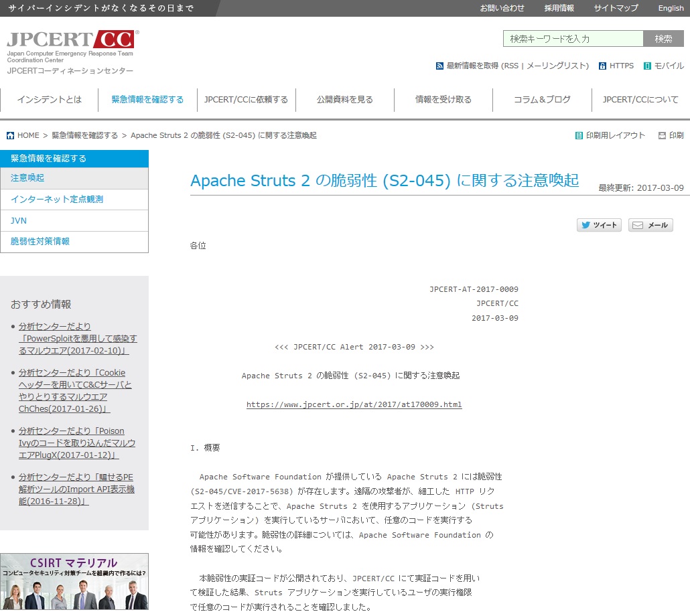This screenshot has height=616, width=690.
Task: Open the 公開資料を見る navigation menu
Action: 346,98
